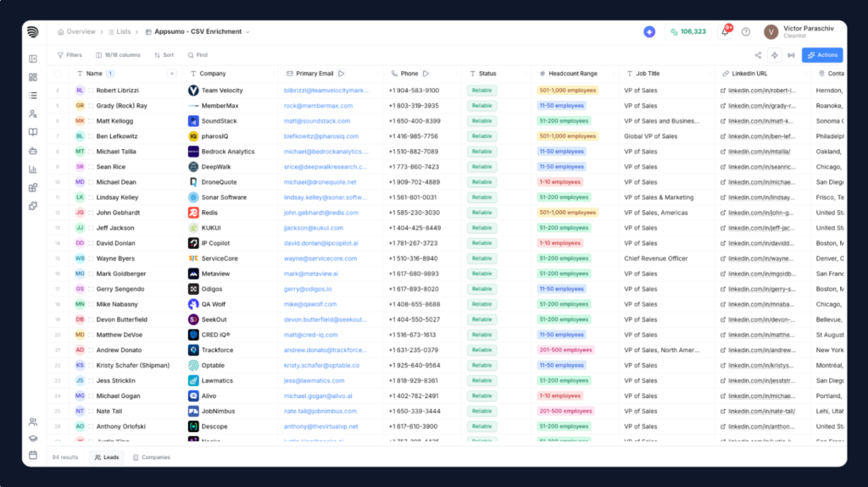This screenshot has height=487, width=868.
Task: Open the people search icon in sidebar
Action: click(33, 114)
